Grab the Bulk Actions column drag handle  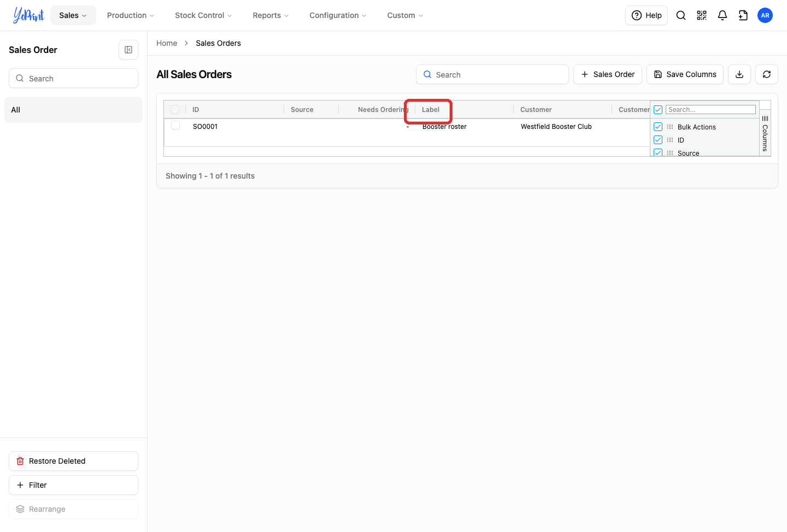[x=670, y=127]
